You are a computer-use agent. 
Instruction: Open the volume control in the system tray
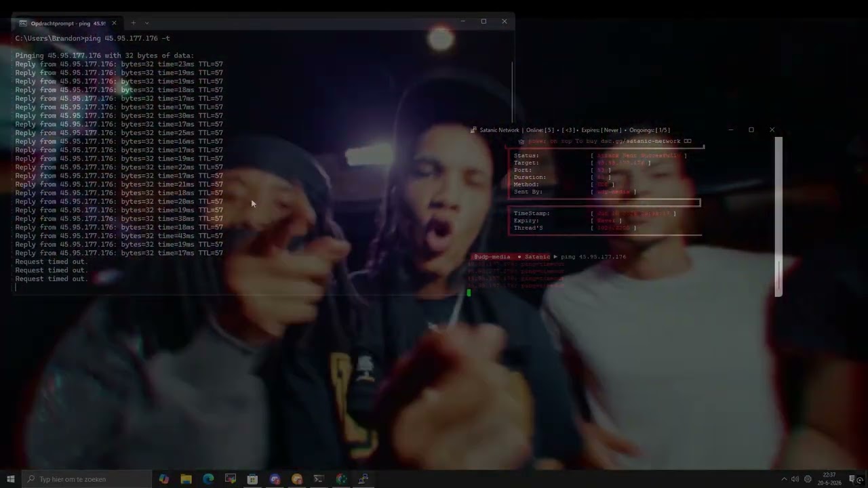[795, 479]
